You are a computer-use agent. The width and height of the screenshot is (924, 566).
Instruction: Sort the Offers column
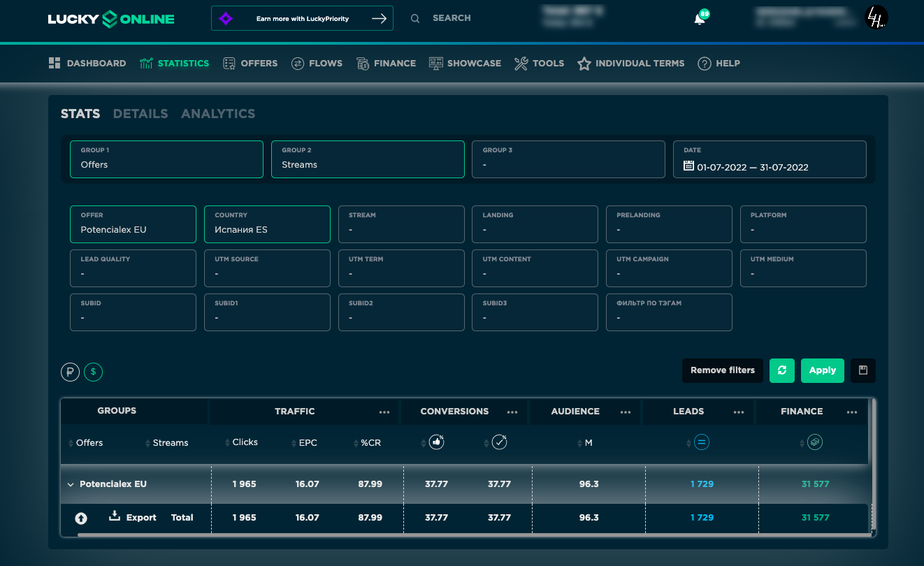(85, 443)
